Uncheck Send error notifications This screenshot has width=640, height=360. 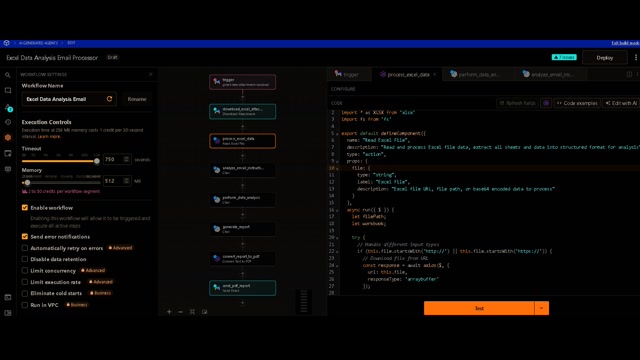pyautogui.click(x=25, y=237)
